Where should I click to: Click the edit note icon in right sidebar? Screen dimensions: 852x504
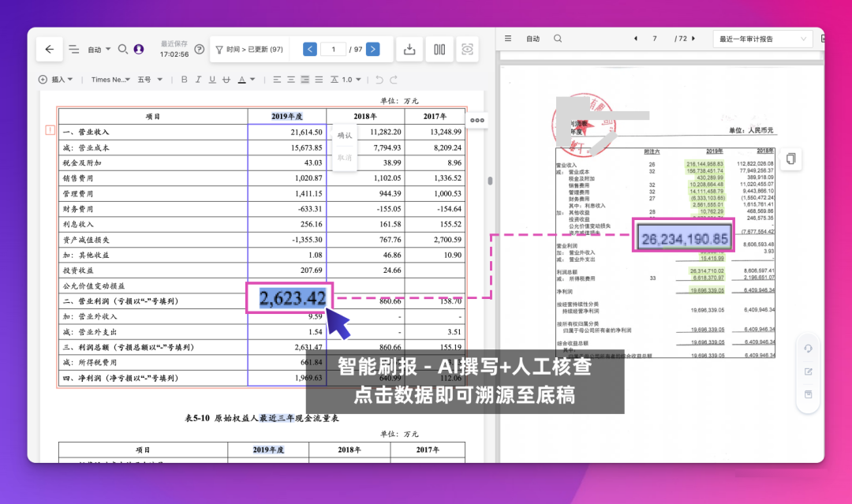pos(809,371)
